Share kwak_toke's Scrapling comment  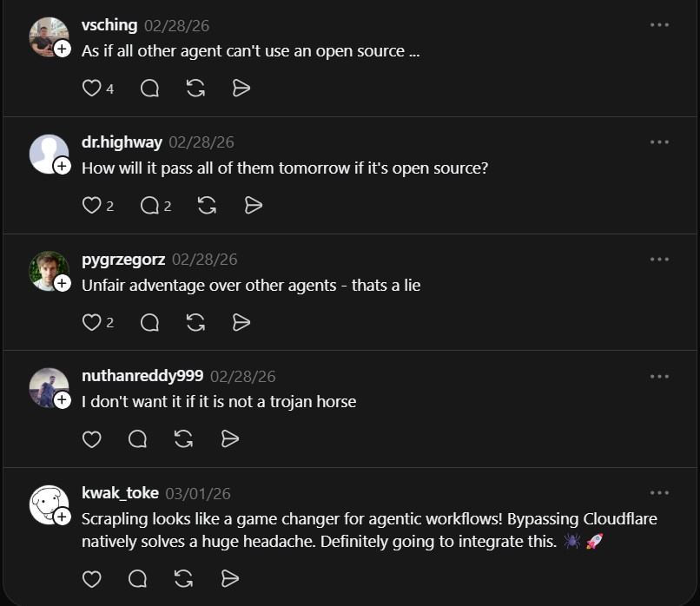(x=229, y=578)
